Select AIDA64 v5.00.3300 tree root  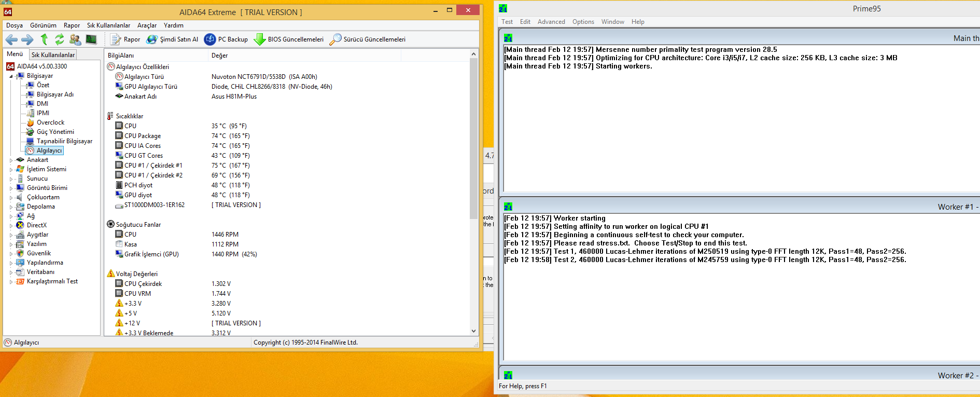[37, 66]
